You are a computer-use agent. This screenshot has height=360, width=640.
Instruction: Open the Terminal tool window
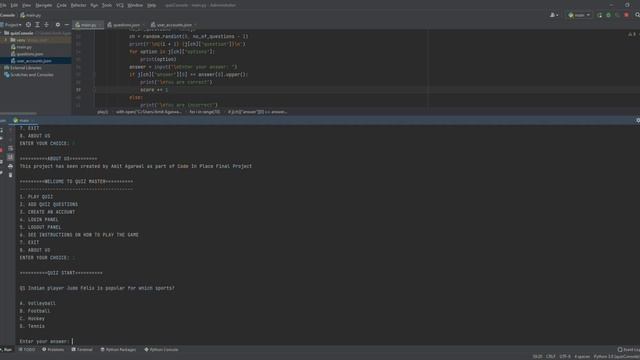point(82,350)
